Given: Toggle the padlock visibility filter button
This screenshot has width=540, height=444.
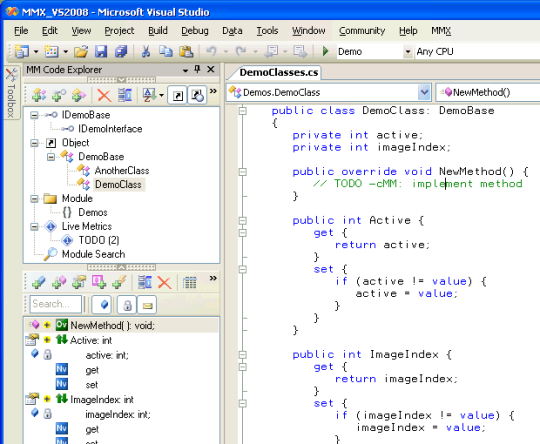Looking at the screenshot, I should coord(127,305).
